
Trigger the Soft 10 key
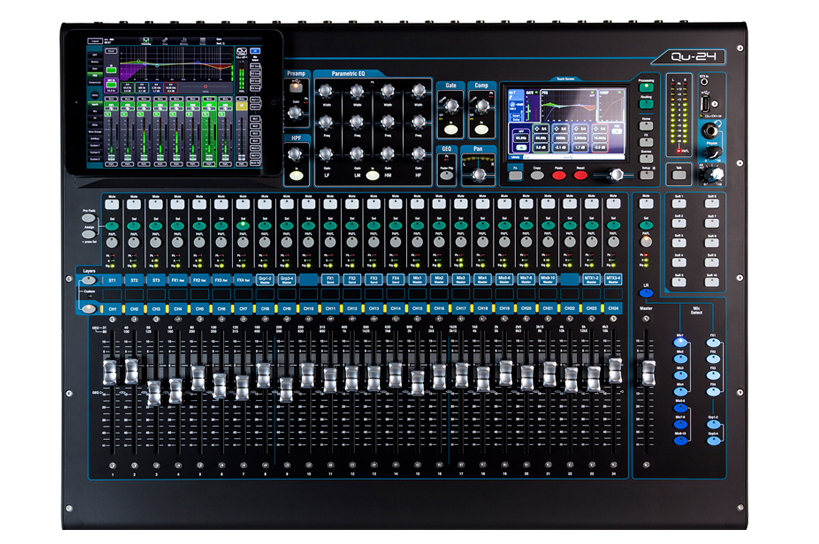coord(711,282)
